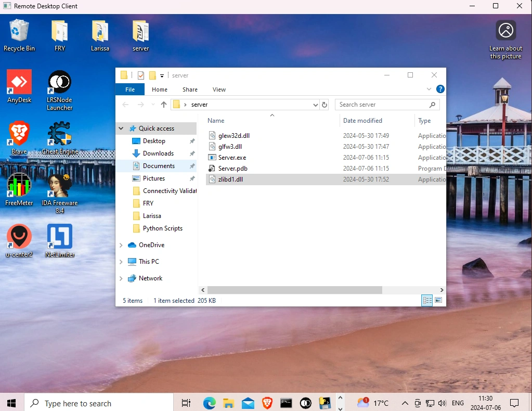This screenshot has width=532, height=411.
Task: Switch to large icons view layout
Action: click(x=438, y=300)
